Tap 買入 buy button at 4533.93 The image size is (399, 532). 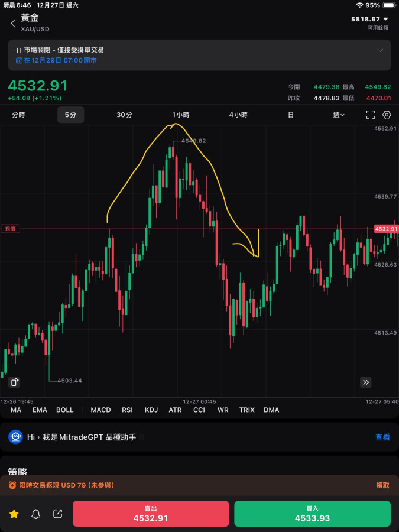click(313, 514)
